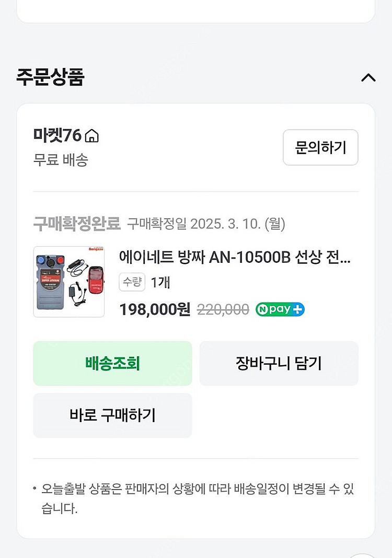Tap the 198,000원 sale price
Screen dimensions: 392x558
155,309
